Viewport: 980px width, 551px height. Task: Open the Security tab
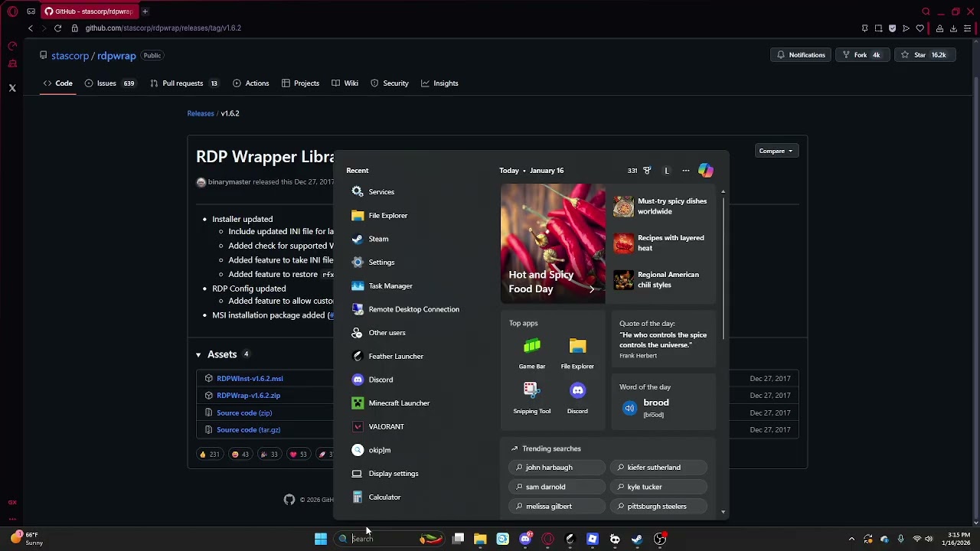(x=390, y=83)
